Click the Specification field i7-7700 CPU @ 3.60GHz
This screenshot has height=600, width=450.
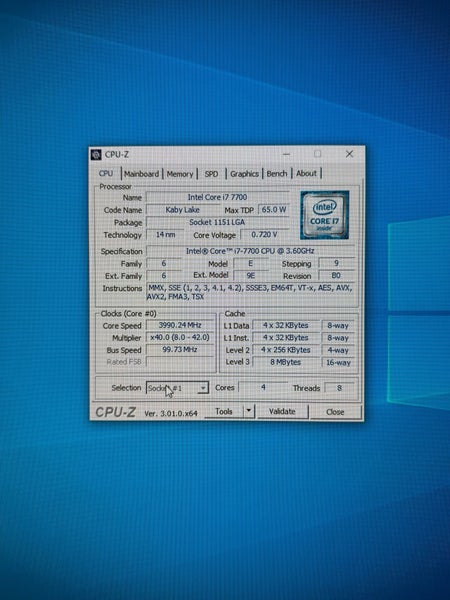click(250, 251)
